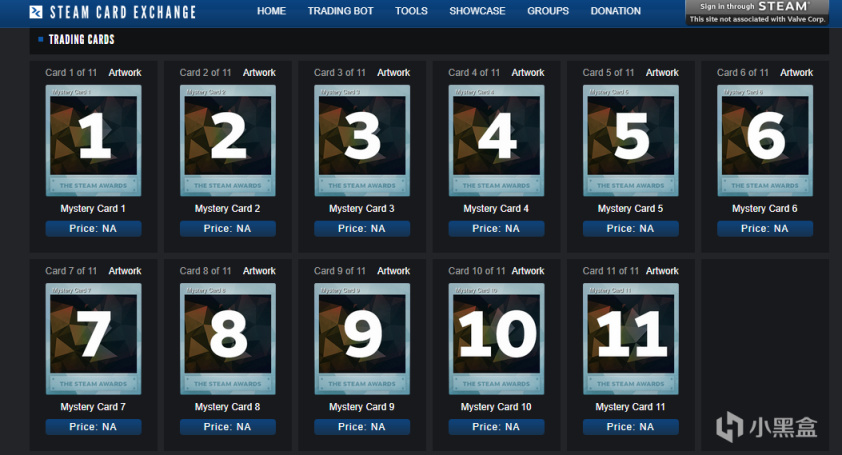Click the 'Mystery Card 5' name text
This screenshot has height=455, width=842.
point(630,208)
